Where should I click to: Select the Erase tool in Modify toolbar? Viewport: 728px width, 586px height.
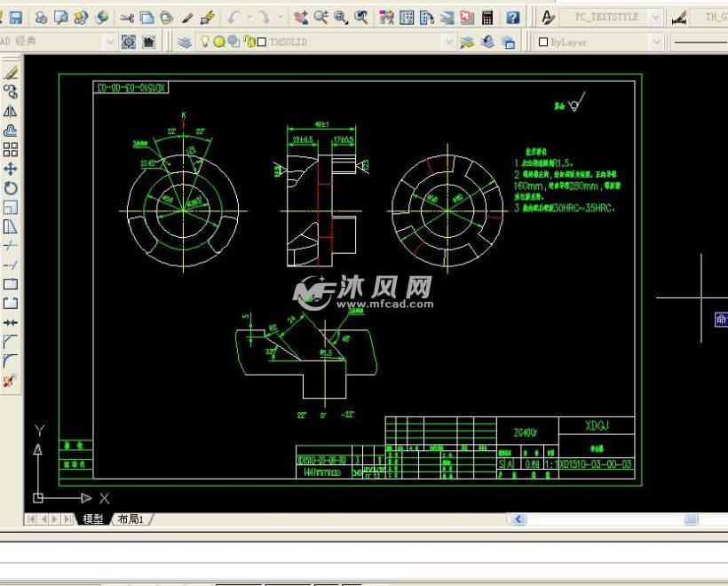11,73
